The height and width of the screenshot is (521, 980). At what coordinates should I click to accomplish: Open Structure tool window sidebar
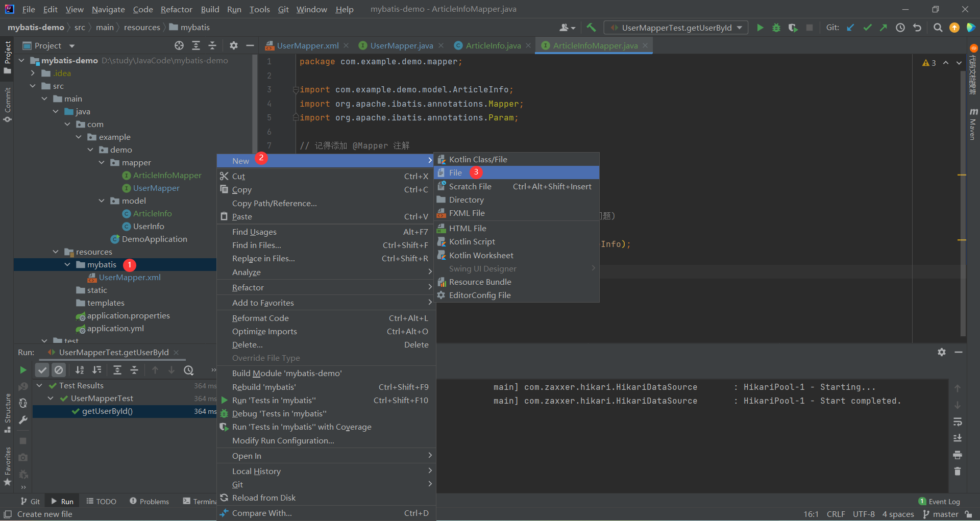(x=7, y=413)
